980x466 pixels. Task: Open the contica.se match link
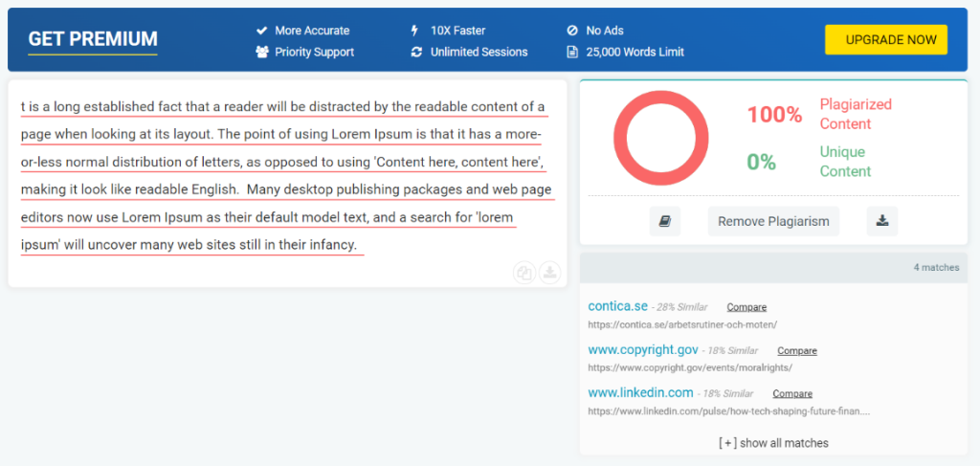pyautogui.click(x=617, y=306)
